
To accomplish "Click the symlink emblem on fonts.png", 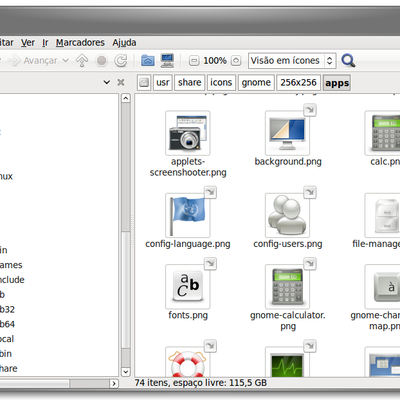I will click(x=210, y=264).
